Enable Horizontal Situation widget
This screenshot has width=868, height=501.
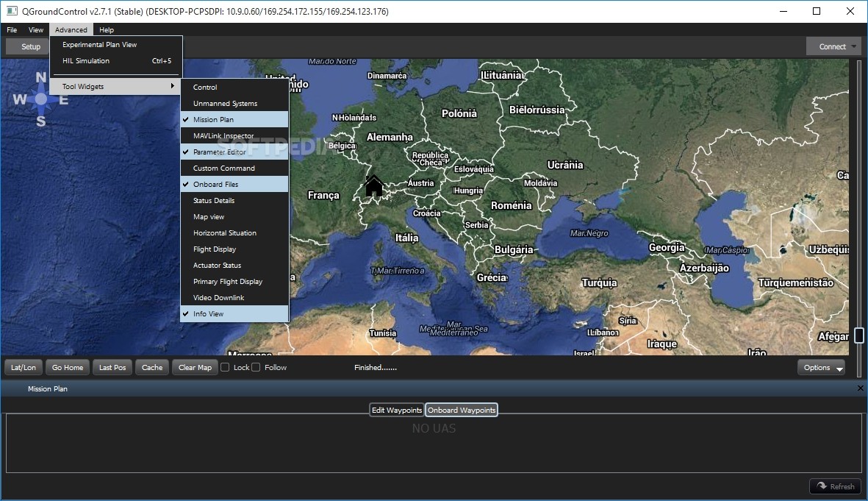(234, 232)
